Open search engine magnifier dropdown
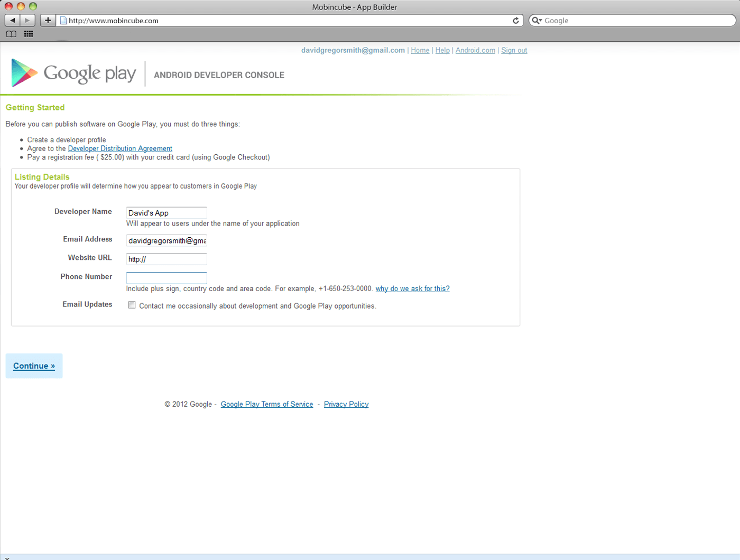Image resolution: width=740 pixels, height=560 pixels. tap(536, 21)
